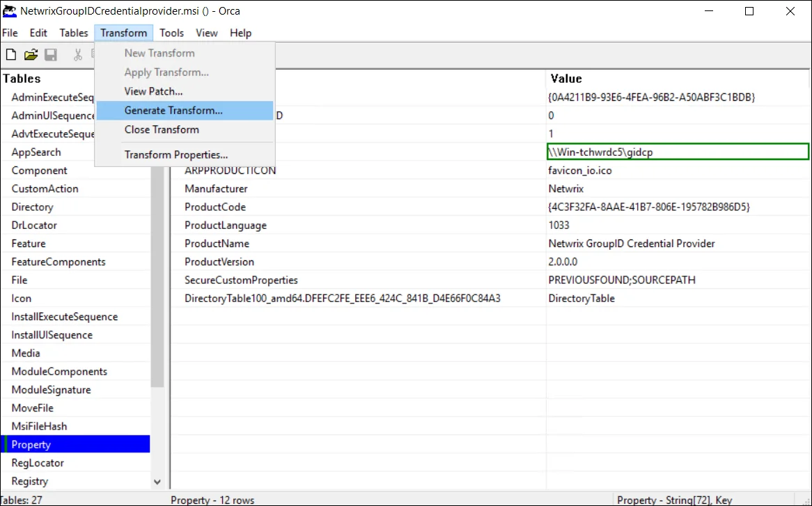
Task: Select View Patch... menu entry
Action: tap(185, 91)
